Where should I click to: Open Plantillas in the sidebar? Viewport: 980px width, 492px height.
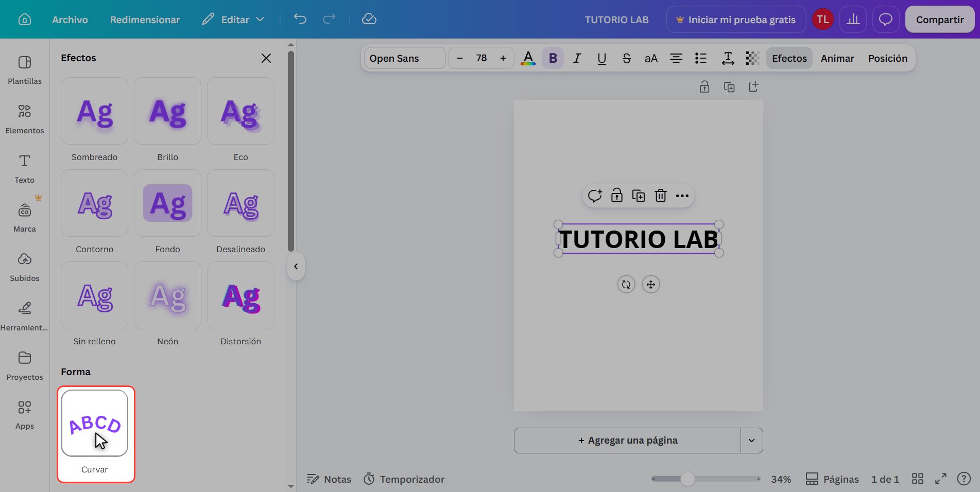coord(25,70)
